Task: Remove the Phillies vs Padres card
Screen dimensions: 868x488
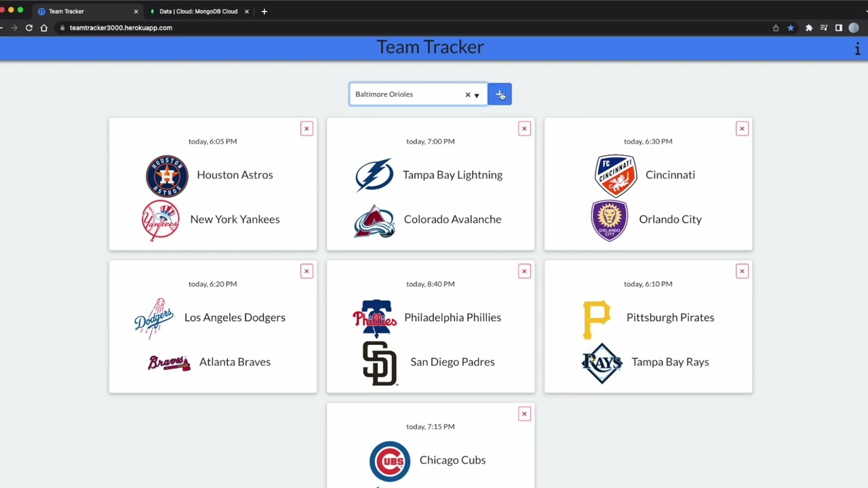Action: point(524,271)
